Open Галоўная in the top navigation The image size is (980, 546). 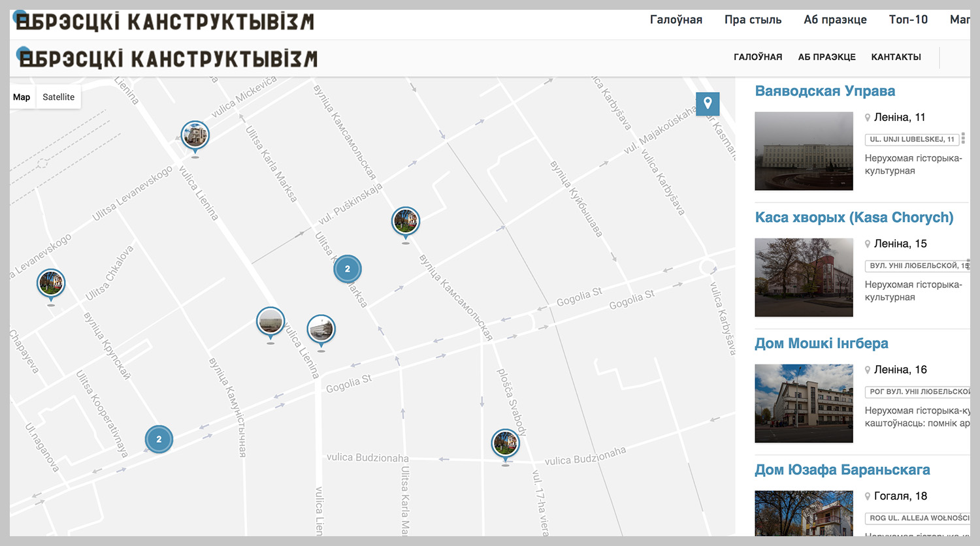(676, 20)
